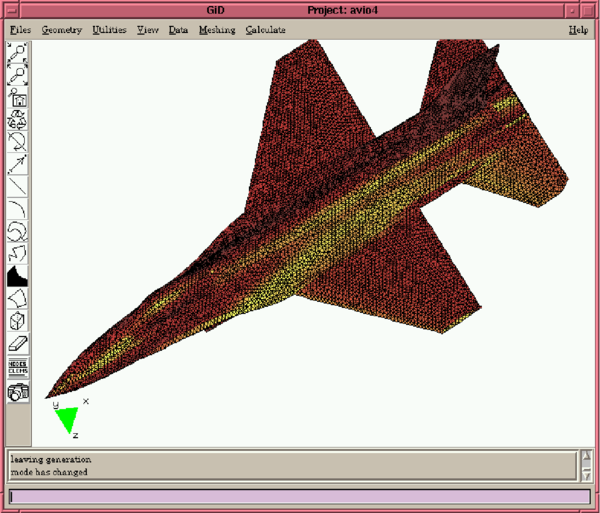600x513 pixels.
Task: Choose the Create Arc tool
Action: (18, 208)
